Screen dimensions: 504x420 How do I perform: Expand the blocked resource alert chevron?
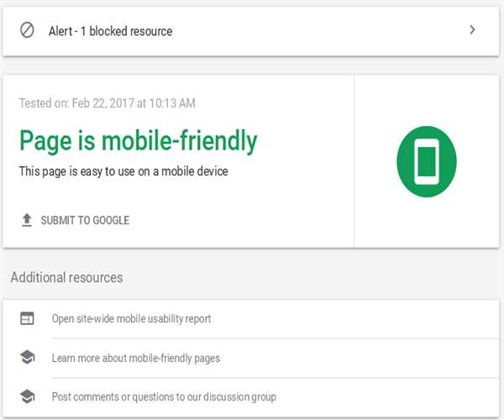click(472, 30)
